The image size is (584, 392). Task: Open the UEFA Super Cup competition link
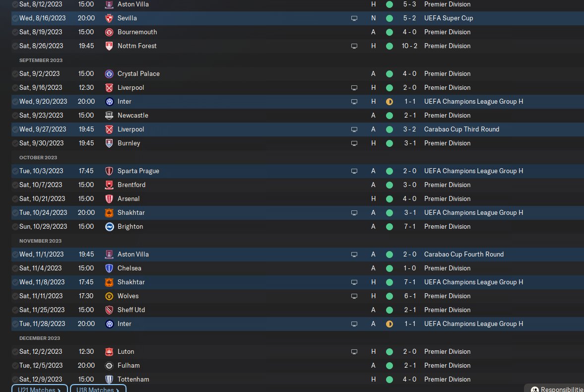coord(448,18)
